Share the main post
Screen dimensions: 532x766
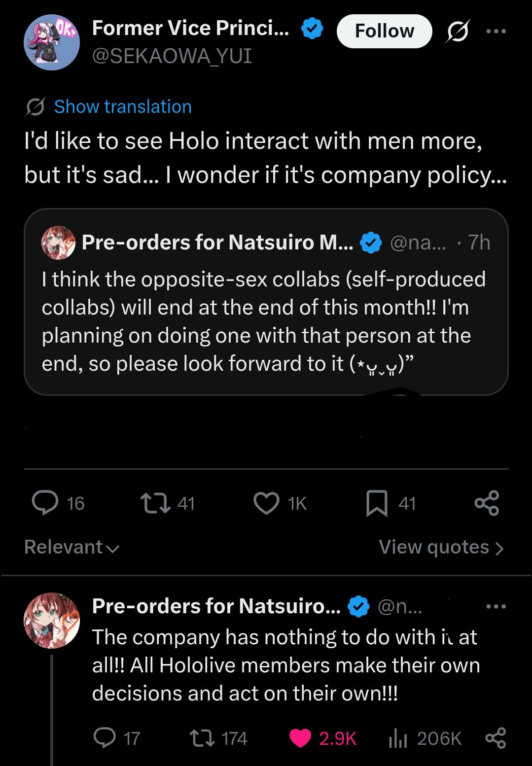487,503
